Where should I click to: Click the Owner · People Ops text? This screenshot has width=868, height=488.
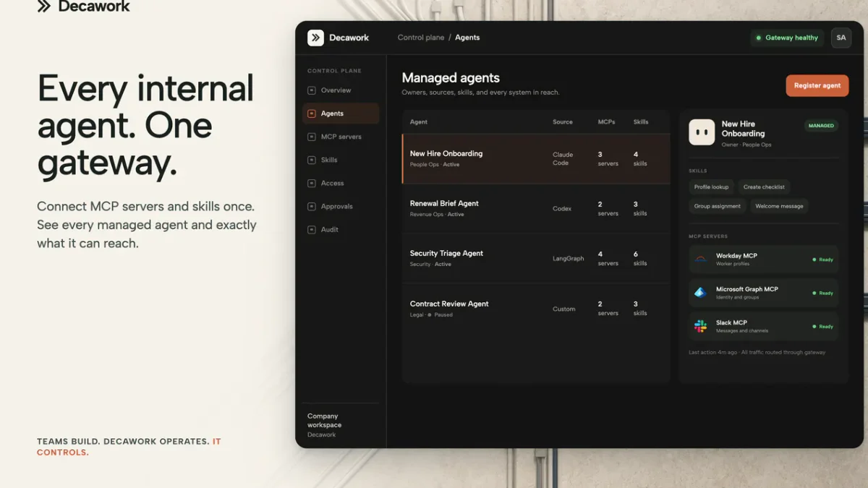tap(746, 145)
